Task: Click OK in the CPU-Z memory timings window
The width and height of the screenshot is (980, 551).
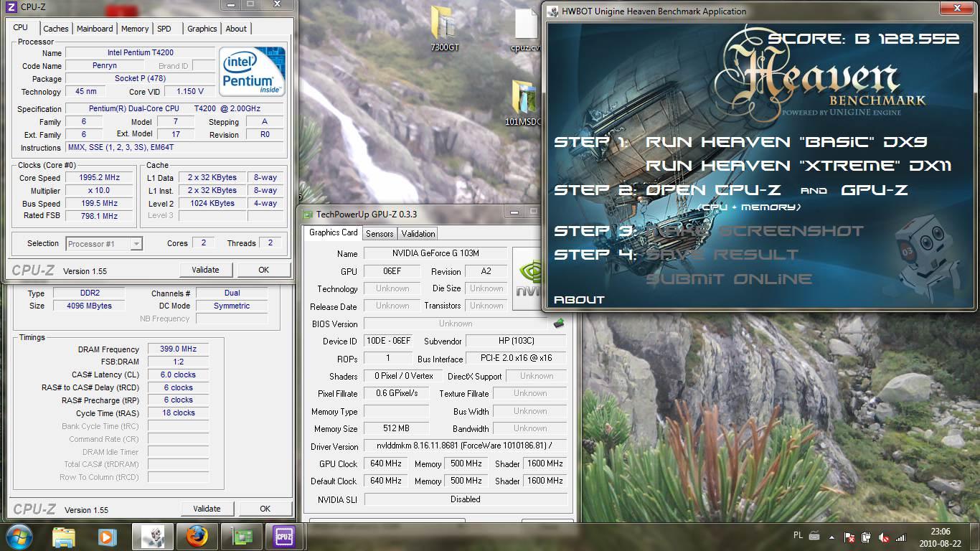Action: (265, 509)
